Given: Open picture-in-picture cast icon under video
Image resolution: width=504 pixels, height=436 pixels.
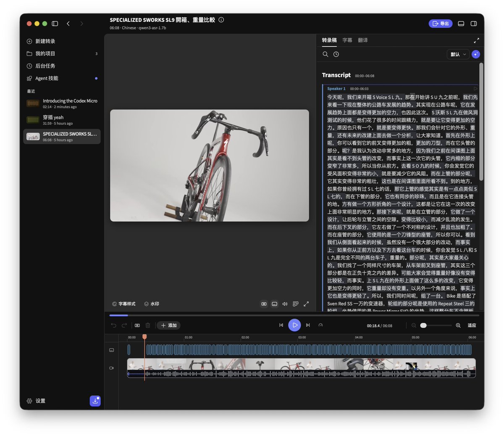Looking at the screenshot, I should click(295, 304).
